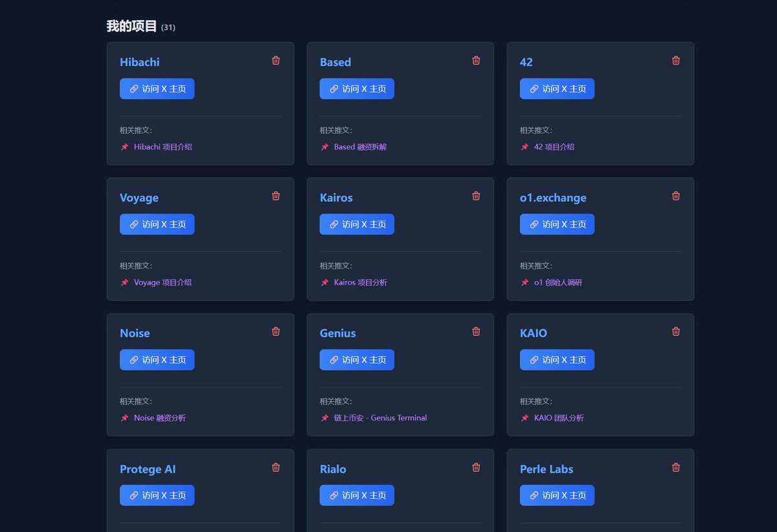Click the Noise project title
Viewport: 777px width, 532px height.
135,333
